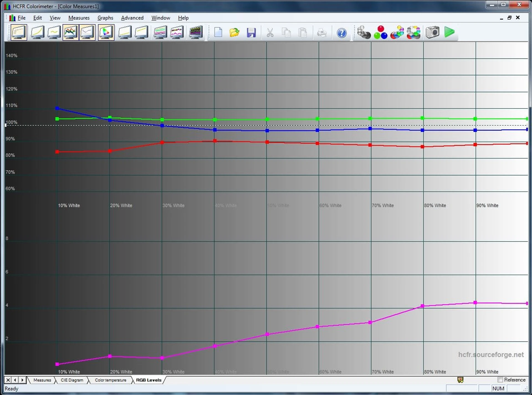Measure primary colors with RGB balls icon

(x=380, y=32)
